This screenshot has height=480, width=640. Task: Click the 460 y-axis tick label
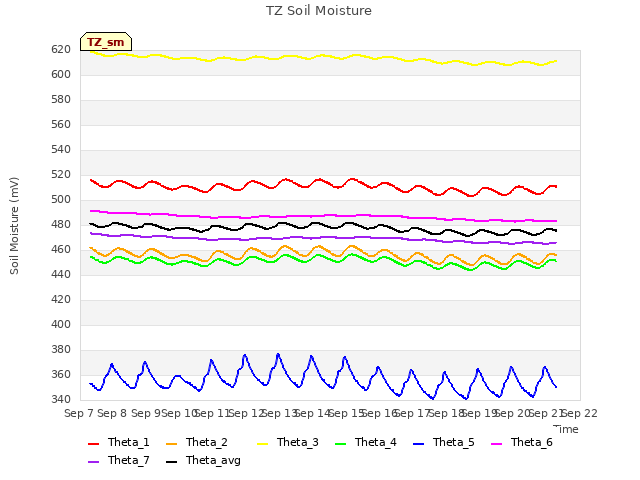(x=61, y=249)
